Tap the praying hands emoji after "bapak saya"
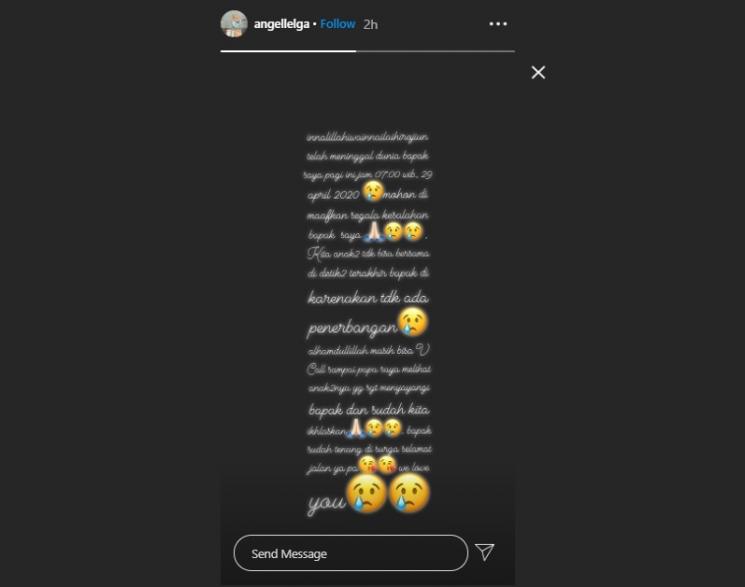Screen dimensions: 745x587 [373, 231]
